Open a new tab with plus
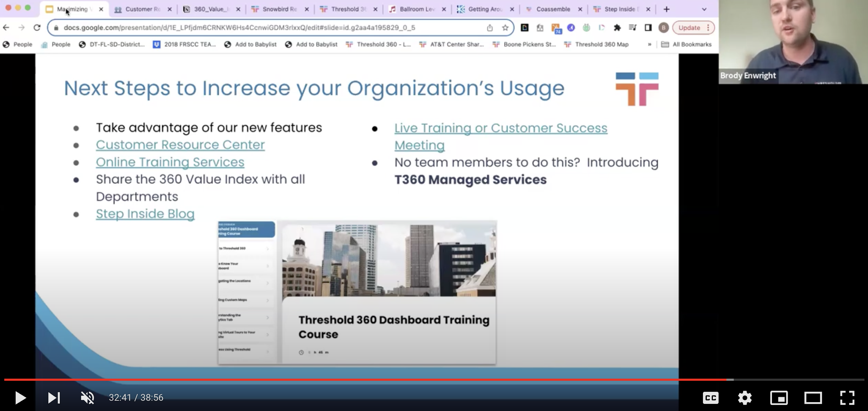868x411 pixels. (667, 10)
